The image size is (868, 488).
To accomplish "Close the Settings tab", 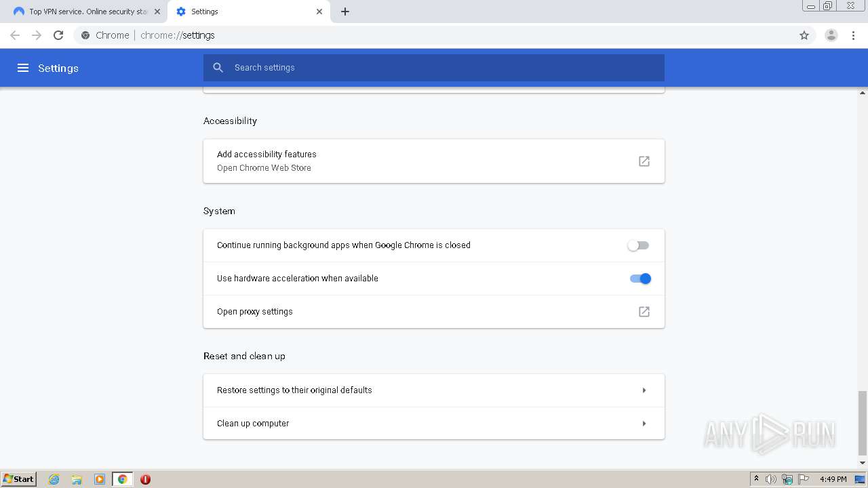I will click(x=319, y=12).
